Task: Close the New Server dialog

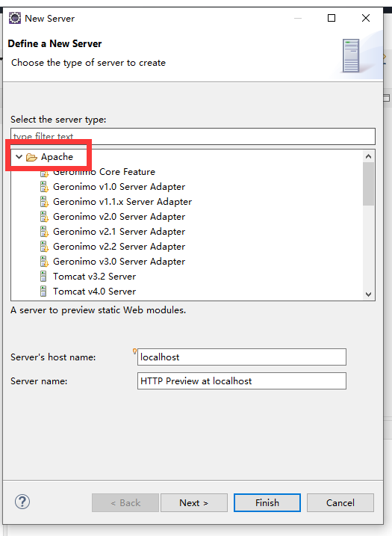Action: tap(366, 18)
